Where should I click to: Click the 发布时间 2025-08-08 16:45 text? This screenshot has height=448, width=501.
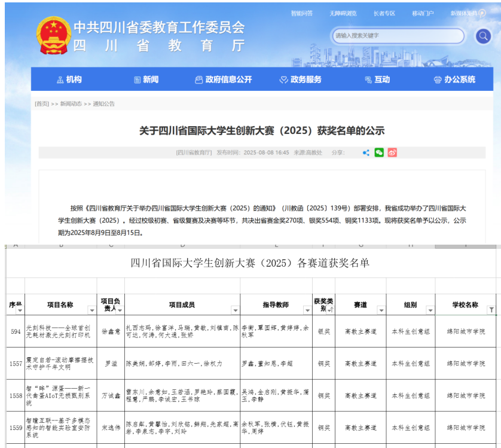pos(253,153)
